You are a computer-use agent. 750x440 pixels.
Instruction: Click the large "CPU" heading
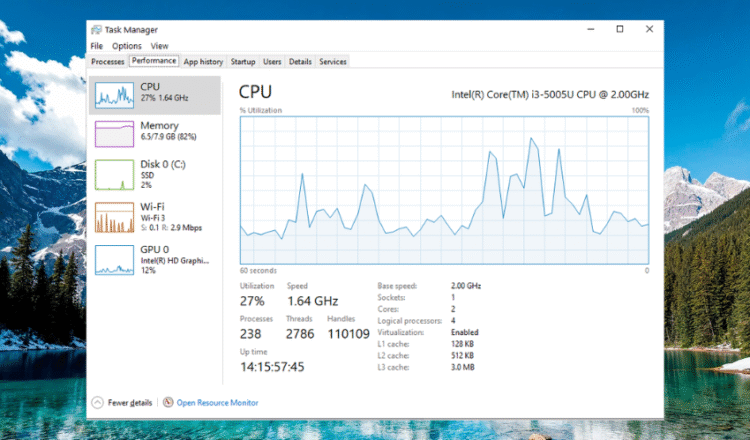click(255, 92)
